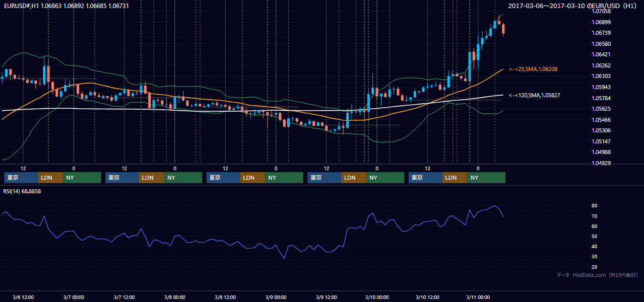Click the 2017-03-06〜2017-03-10 EUR/USD (H1) title
The image size is (644, 302).
(x=573, y=6)
